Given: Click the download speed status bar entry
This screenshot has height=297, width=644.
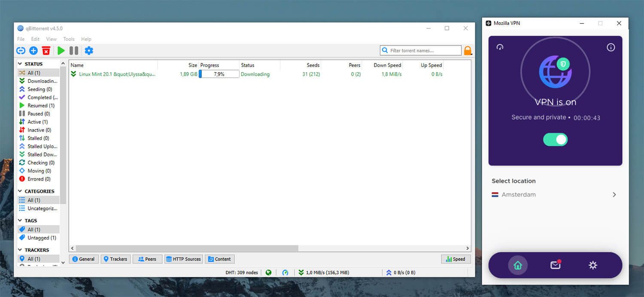Looking at the screenshot, I should pos(324,273).
